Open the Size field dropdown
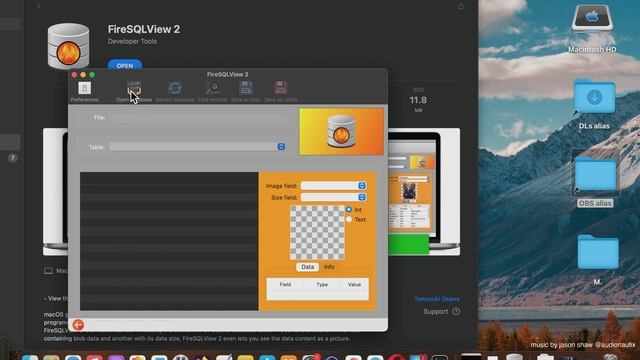The width and height of the screenshot is (640, 360). click(x=333, y=197)
